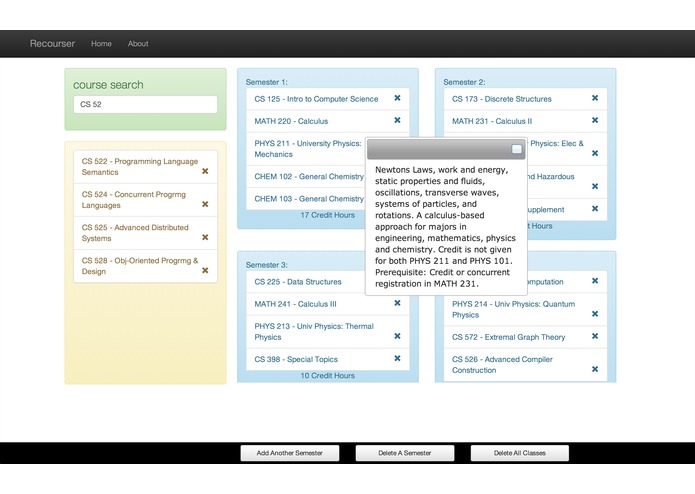
Task: Dismiss CS 528 Obj-Oriented Progrmg result
Action: pyautogui.click(x=205, y=271)
